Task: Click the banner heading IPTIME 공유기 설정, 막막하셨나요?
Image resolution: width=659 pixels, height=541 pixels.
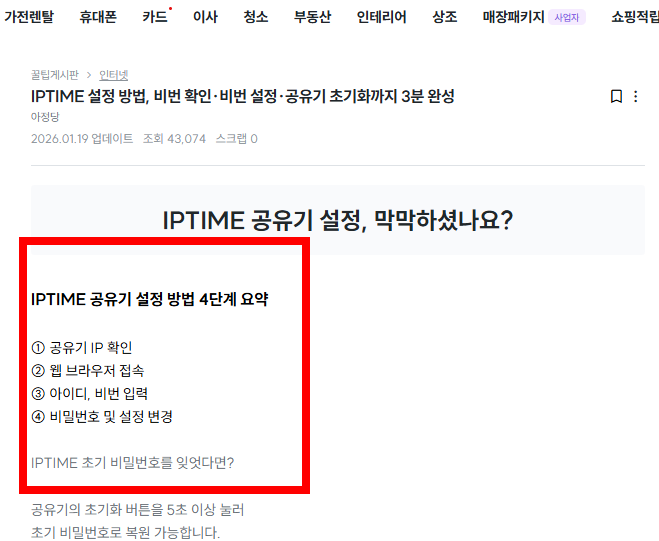Action: (x=337, y=220)
